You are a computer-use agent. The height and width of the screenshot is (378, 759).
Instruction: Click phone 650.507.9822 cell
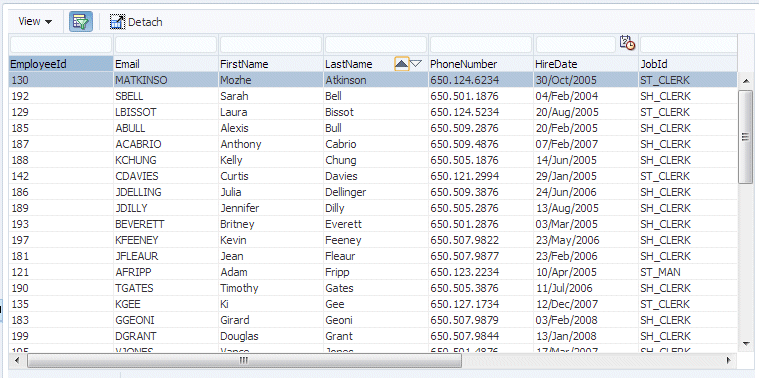(481, 240)
